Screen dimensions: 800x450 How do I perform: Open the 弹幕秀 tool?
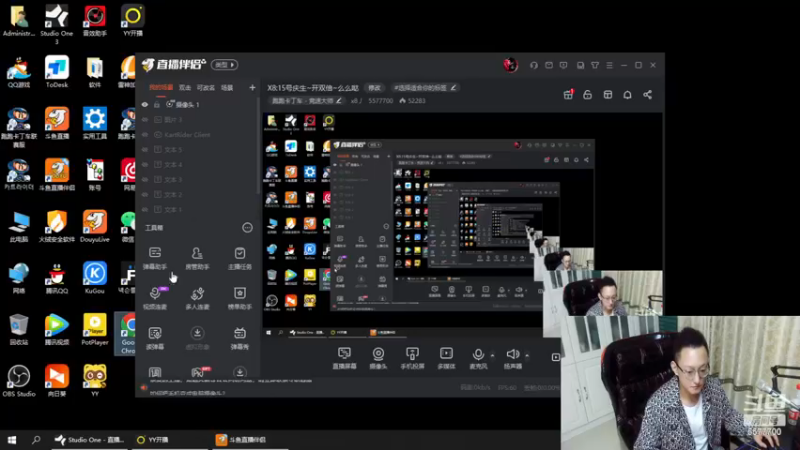pyautogui.click(x=239, y=338)
